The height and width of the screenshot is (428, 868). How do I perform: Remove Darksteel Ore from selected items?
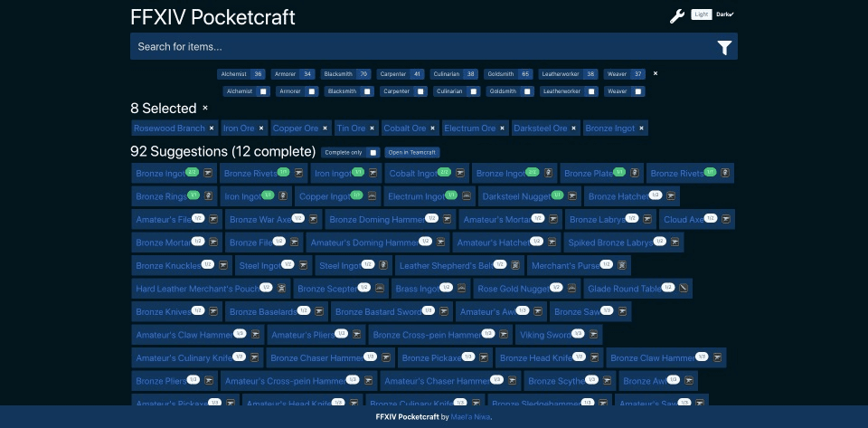click(573, 128)
